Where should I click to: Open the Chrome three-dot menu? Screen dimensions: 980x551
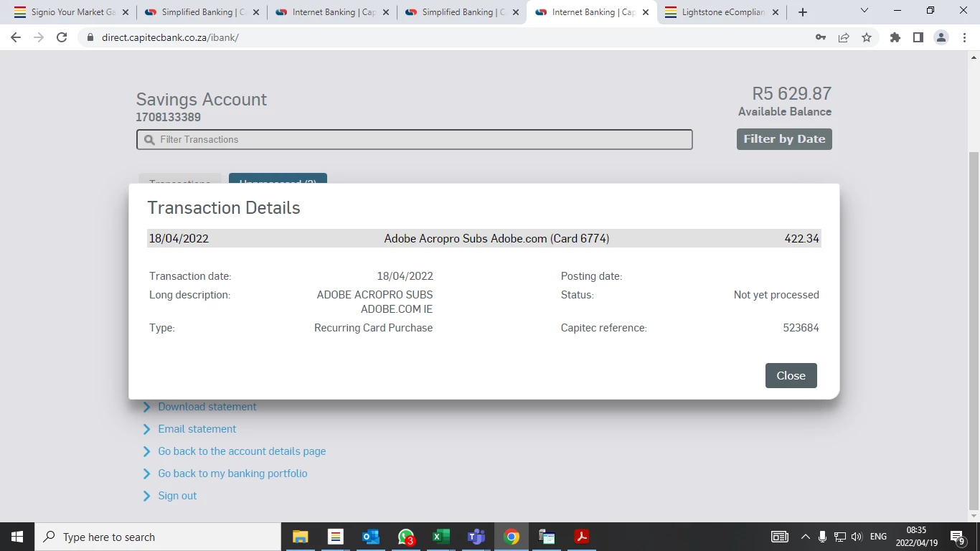point(964,37)
